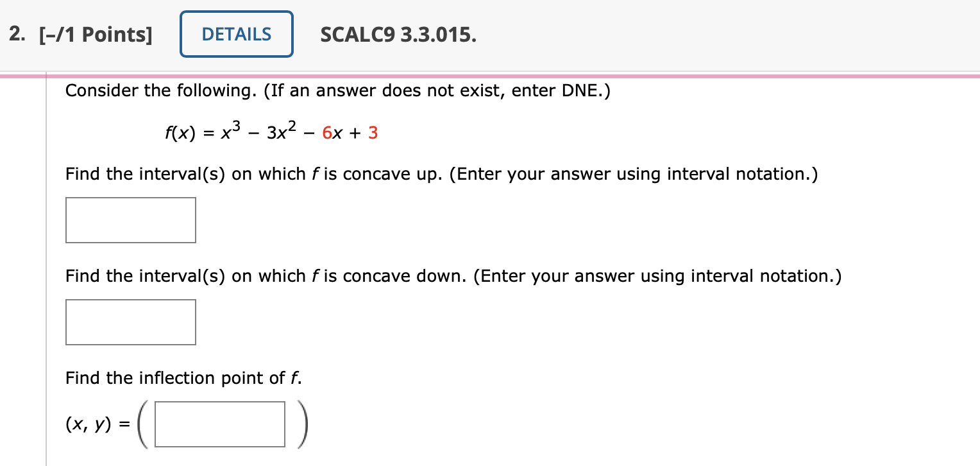This screenshot has height=466, width=980.
Task: Click the SCALC9 3.3.015 assignment label
Action: coord(398,35)
